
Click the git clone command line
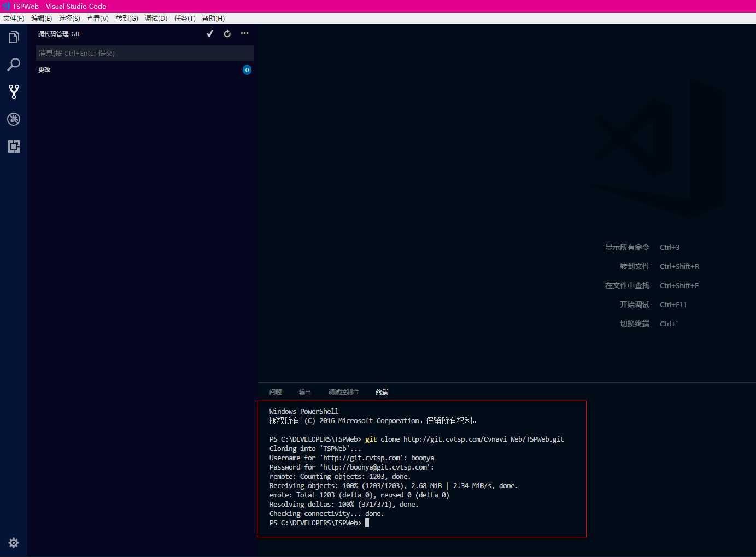tap(417, 439)
